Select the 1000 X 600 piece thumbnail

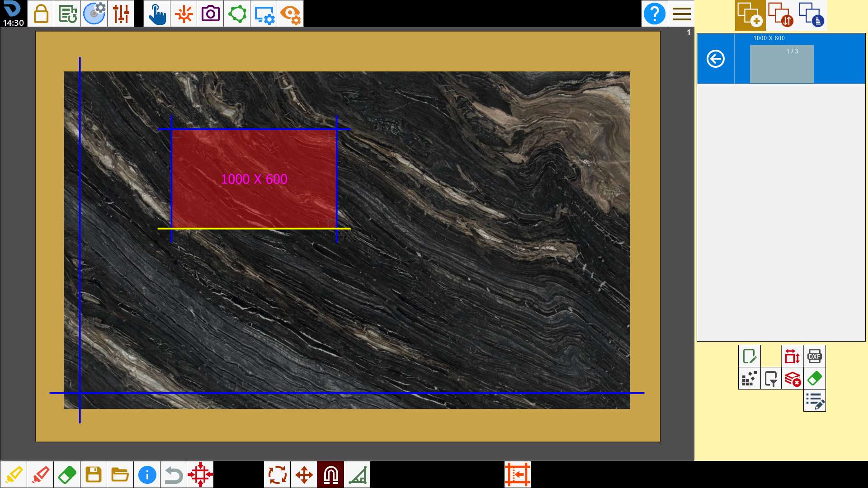[782, 64]
